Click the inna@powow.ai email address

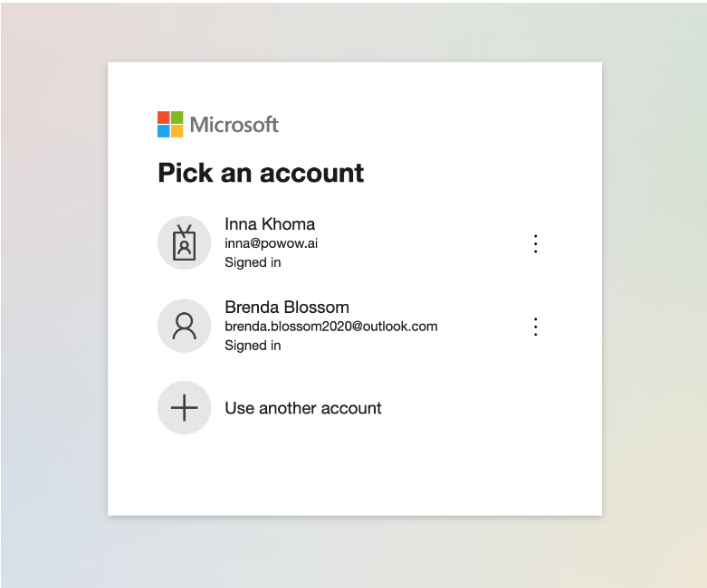(271, 243)
